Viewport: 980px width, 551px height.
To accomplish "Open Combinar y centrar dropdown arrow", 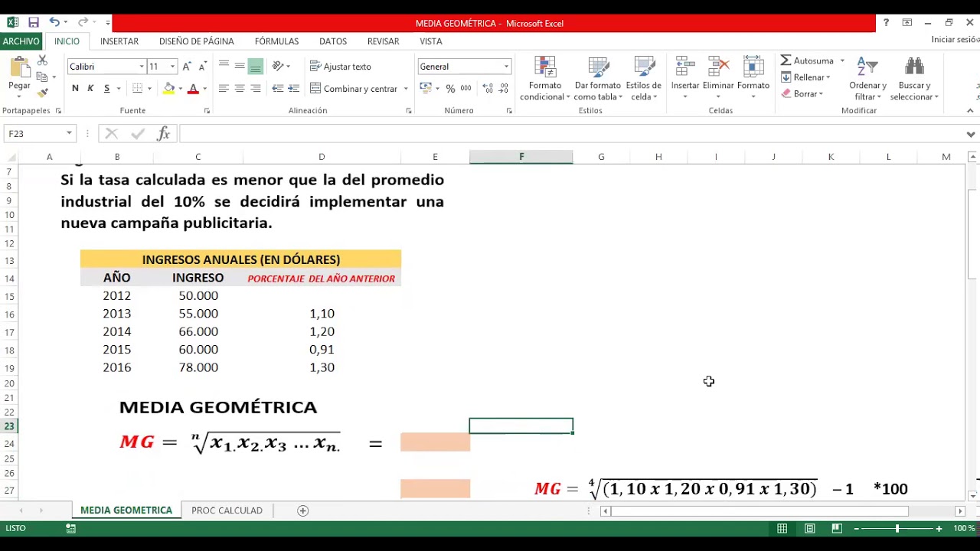I will 406,89.
